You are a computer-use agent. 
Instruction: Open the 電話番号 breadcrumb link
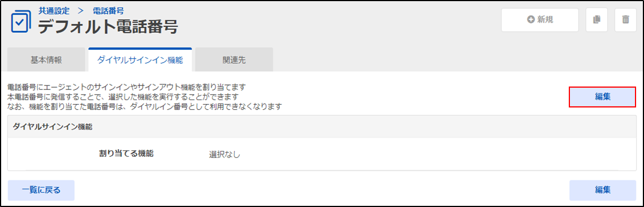coord(108,11)
